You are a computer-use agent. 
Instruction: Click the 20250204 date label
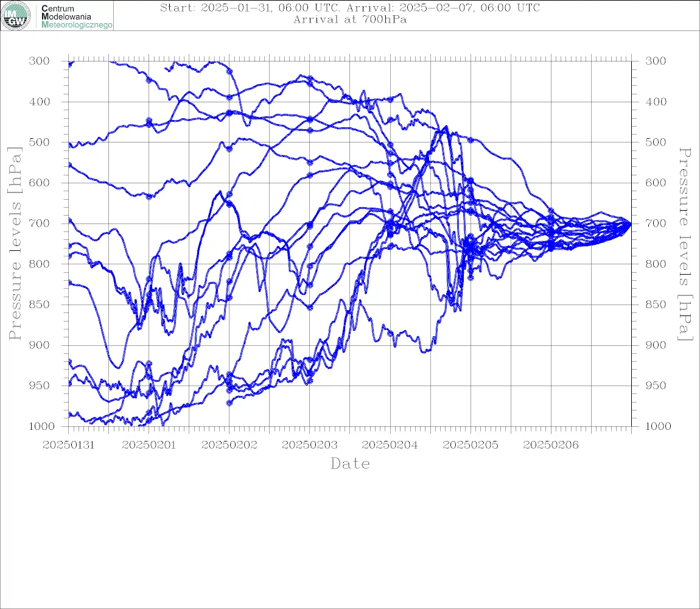tap(390, 445)
